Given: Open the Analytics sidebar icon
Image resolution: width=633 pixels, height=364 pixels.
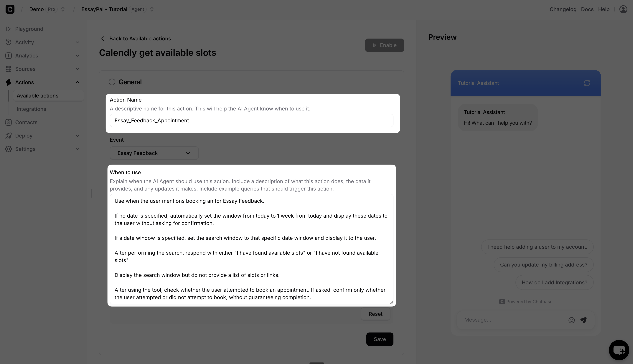Looking at the screenshot, I should [8, 55].
